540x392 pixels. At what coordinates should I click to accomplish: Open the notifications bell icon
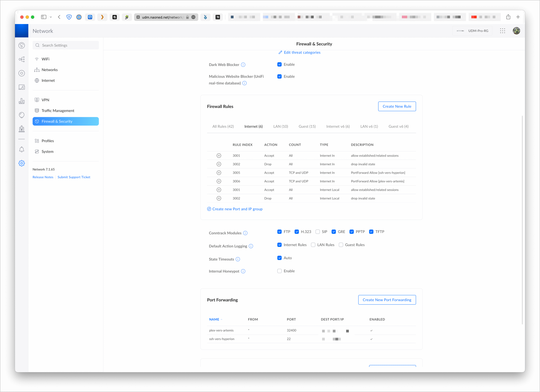22,149
